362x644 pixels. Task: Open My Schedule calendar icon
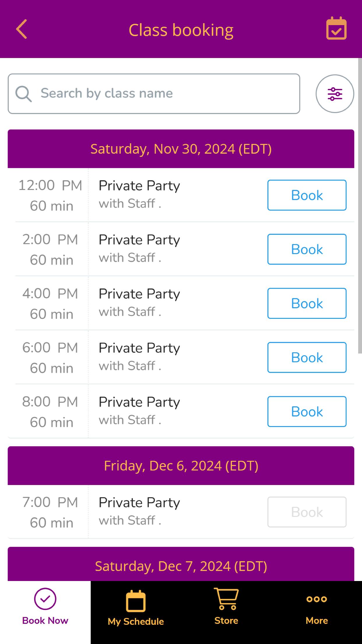136,601
